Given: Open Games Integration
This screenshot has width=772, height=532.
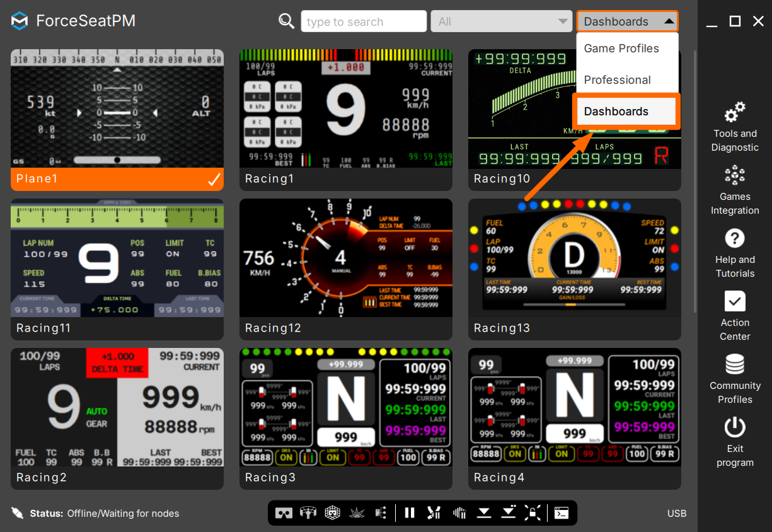Looking at the screenshot, I should (735, 190).
